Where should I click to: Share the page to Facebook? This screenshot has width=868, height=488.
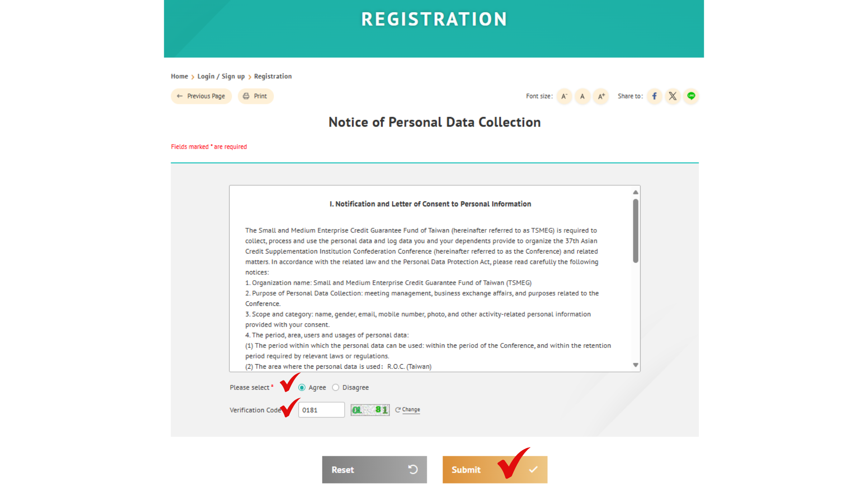point(654,96)
